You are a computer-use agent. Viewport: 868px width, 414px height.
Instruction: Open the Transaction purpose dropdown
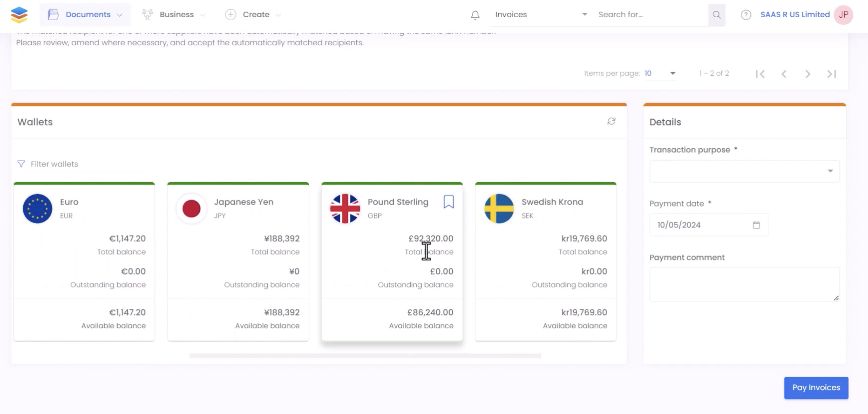[x=744, y=171]
